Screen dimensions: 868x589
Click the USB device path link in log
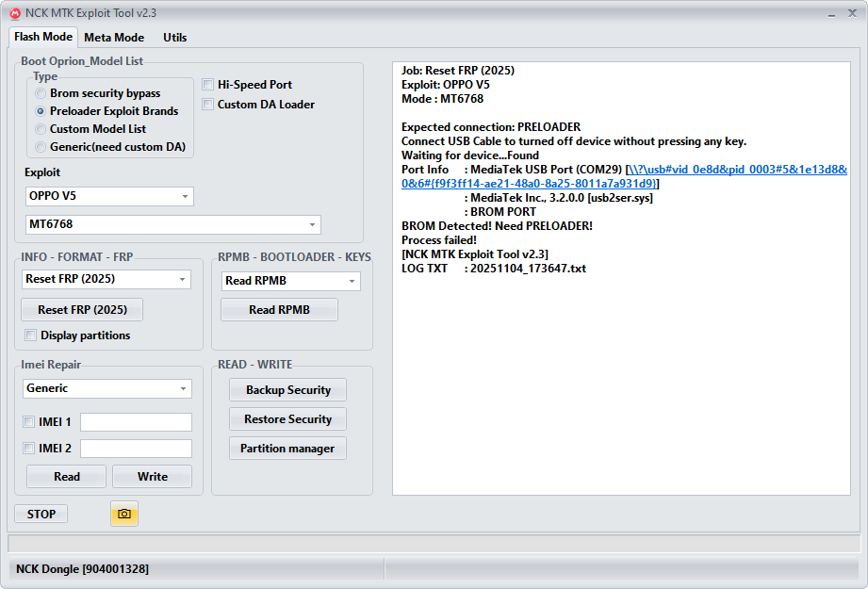(x=625, y=176)
